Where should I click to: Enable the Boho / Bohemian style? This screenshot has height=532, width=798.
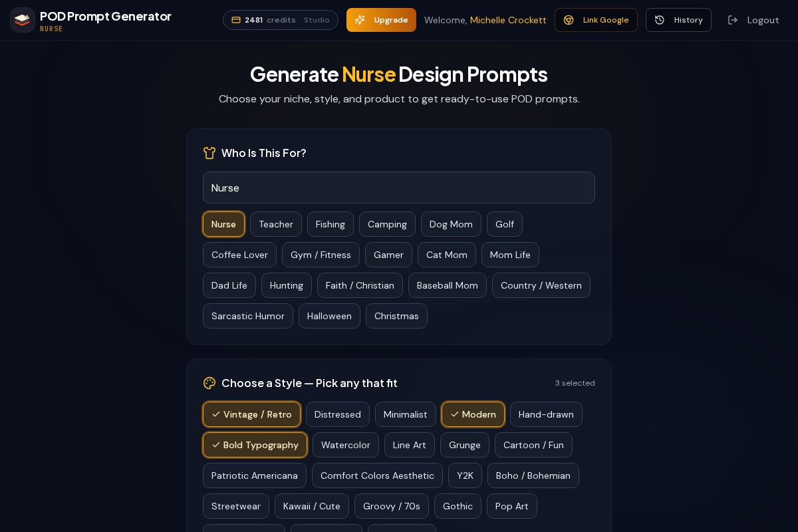coord(533,475)
